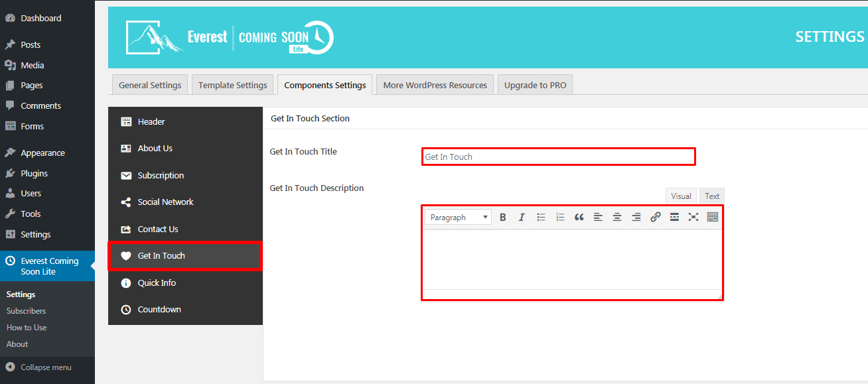Insert or edit link in editor
The image size is (868, 384).
click(655, 217)
